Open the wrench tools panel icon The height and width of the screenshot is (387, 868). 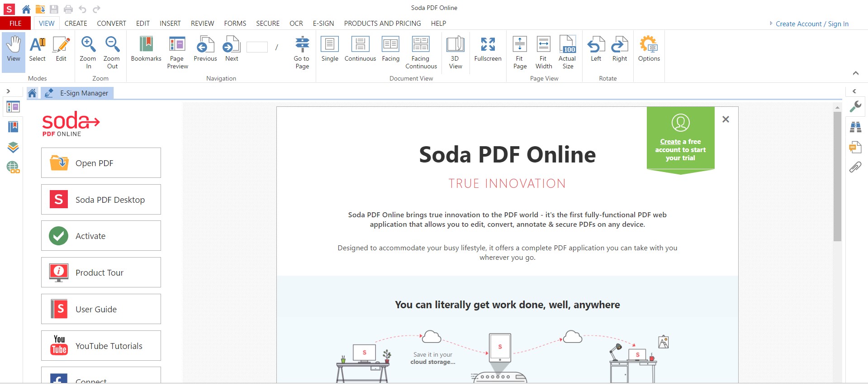(x=855, y=107)
